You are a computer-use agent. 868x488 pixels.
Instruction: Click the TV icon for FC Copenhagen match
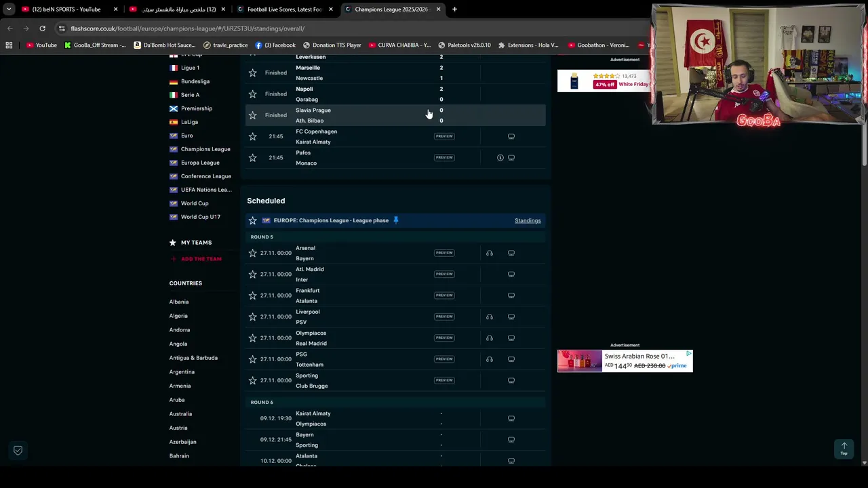511,136
